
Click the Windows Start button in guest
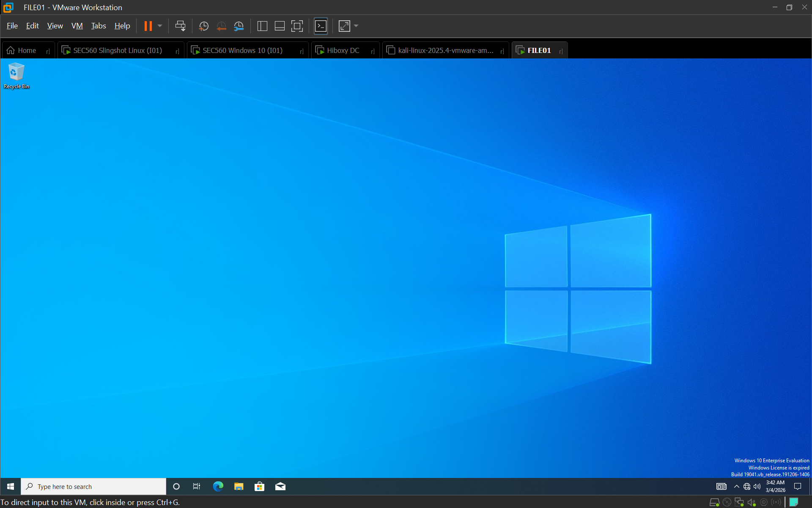(x=11, y=486)
